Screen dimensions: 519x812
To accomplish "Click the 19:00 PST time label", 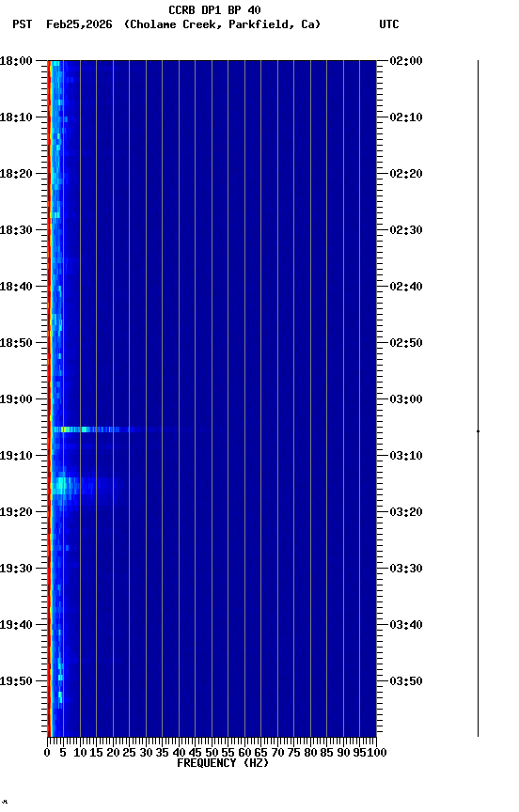I will pyautogui.click(x=16, y=399).
